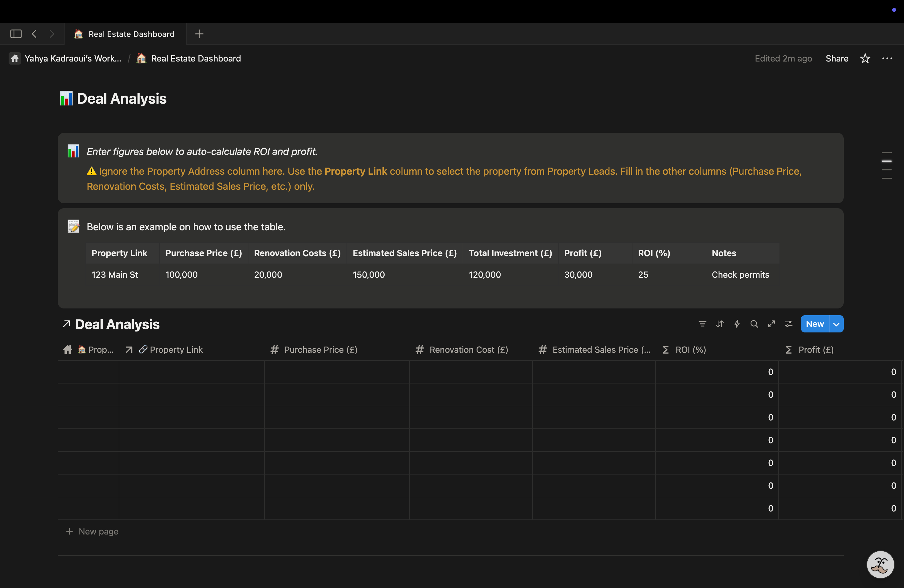
Task: Open the sort options with the arrows icon
Action: pyautogui.click(x=720, y=324)
